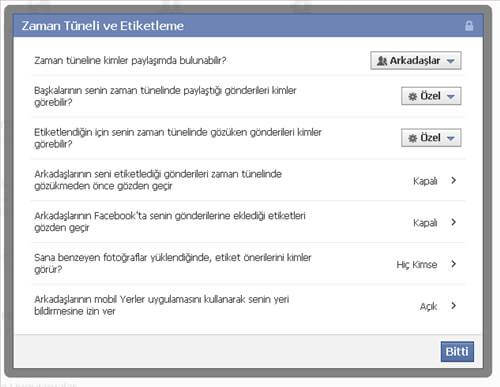This screenshot has width=500, height=387.
Task: Expand the Açık mobil Yerler chevron
Action: pyautogui.click(x=453, y=306)
